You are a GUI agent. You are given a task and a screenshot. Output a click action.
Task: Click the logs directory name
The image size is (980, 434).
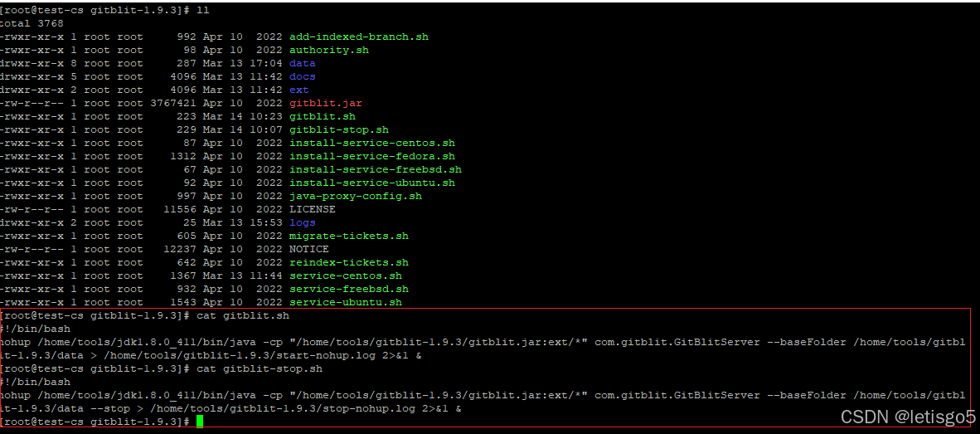(x=302, y=222)
